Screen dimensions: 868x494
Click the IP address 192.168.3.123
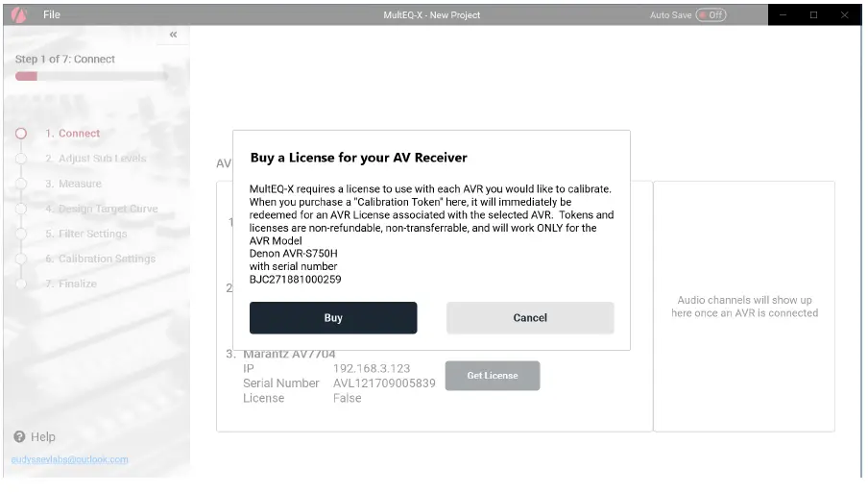tap(372, 369)
